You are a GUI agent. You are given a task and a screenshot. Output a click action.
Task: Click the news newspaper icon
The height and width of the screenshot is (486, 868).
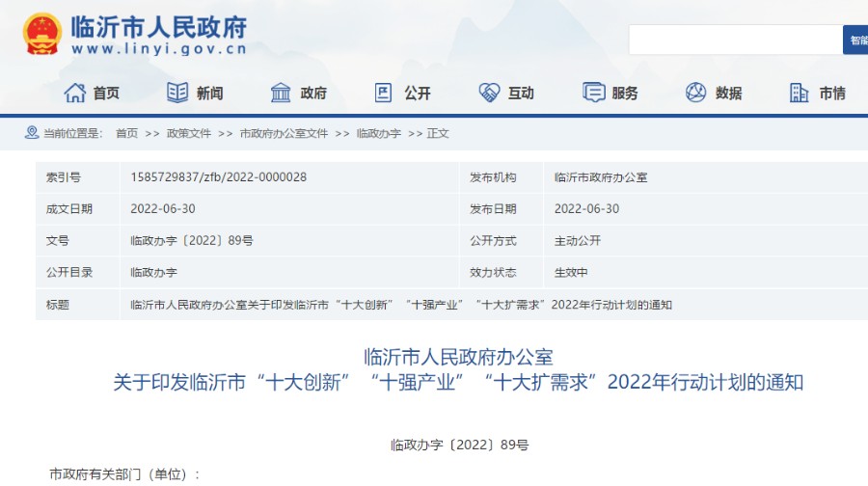pyautogui.click(x=177, y=93)
